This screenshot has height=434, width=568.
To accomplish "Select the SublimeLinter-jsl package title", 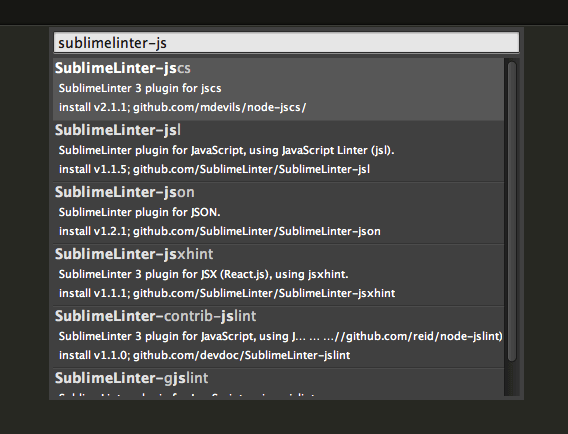I will pos(118,130).
